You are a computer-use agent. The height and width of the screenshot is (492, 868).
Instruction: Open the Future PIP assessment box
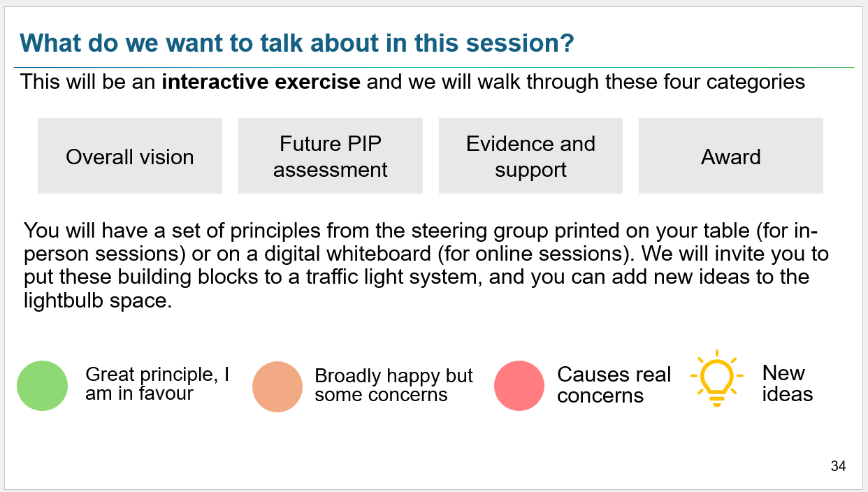tap(331, 156)
